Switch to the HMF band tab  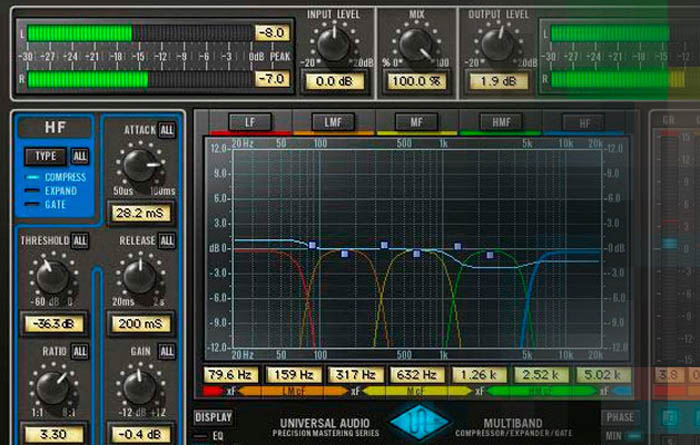tap(500, 122)
